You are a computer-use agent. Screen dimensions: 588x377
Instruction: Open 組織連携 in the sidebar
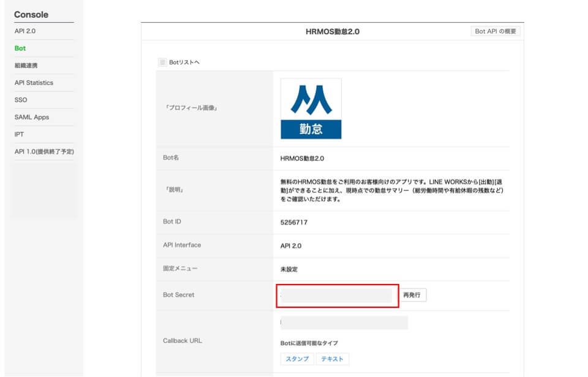pos(26,65)
